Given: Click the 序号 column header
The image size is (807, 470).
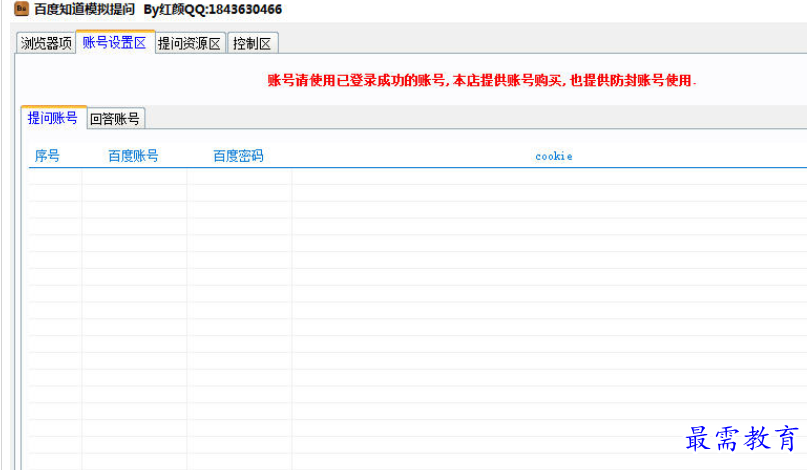Looking at the screenshot, I should 47,155.
